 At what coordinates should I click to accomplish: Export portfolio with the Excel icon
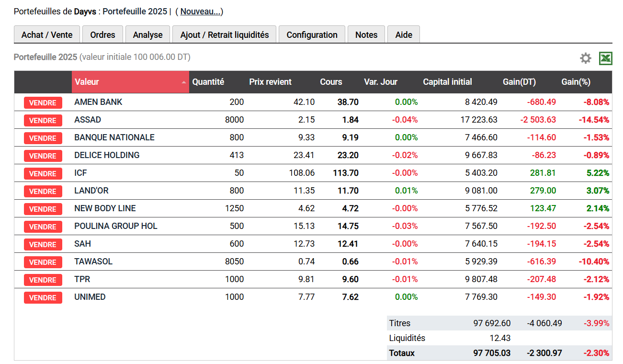(x=606, y=58)
